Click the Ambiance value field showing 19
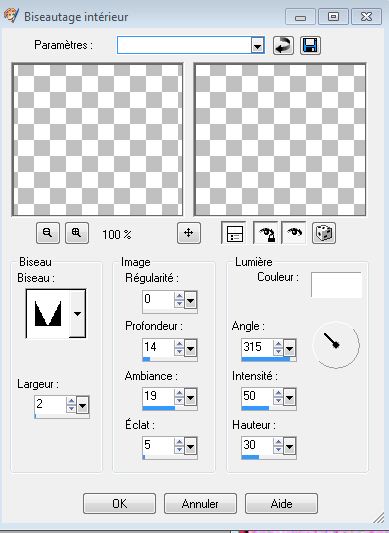Image resolution: width=389 pixels, height=533 pixels. coord(158,397)
